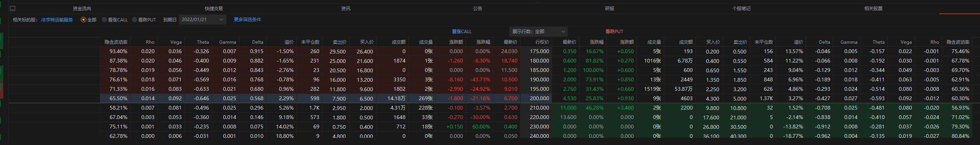Collapse the panel using the minimize icon
Viewport: 980px width, 145px height.
12,8
